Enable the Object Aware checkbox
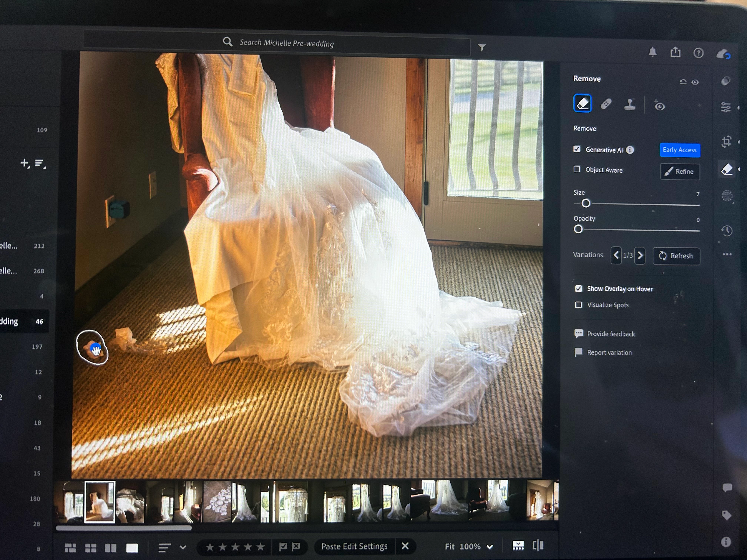The height and width of the screenshot is (560, 747). tap(577, 169)
